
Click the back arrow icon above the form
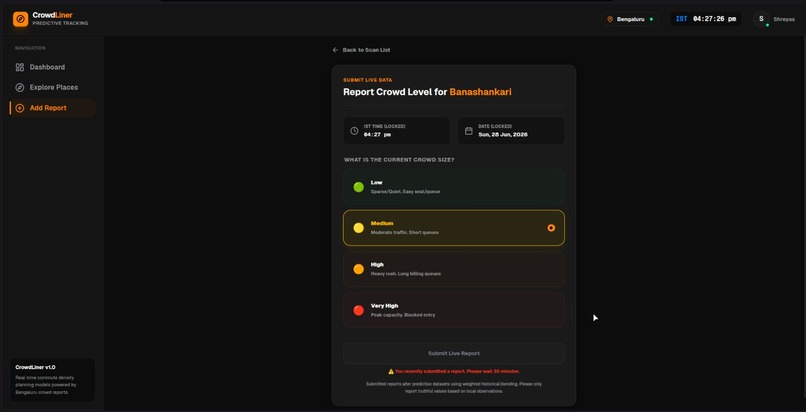[x=335, y=50]
